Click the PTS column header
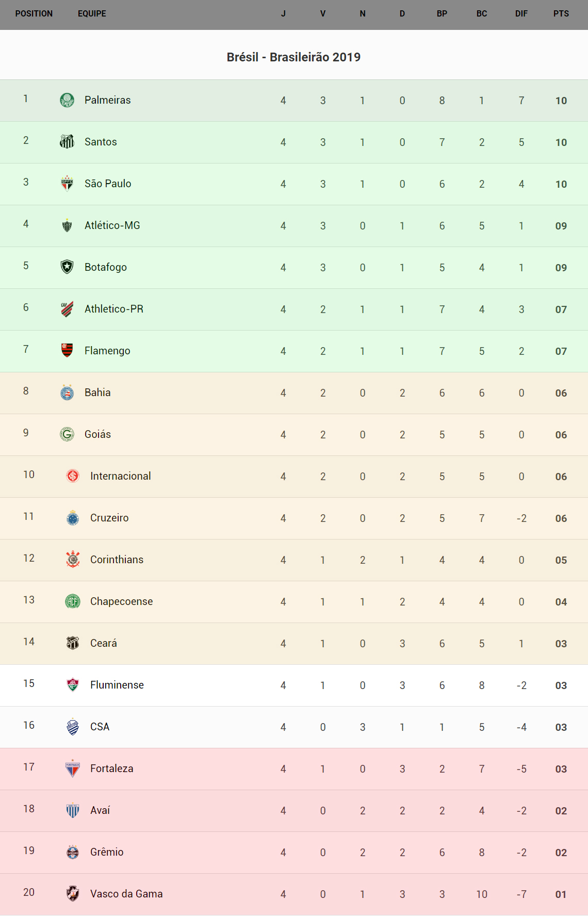 point(561,14)
